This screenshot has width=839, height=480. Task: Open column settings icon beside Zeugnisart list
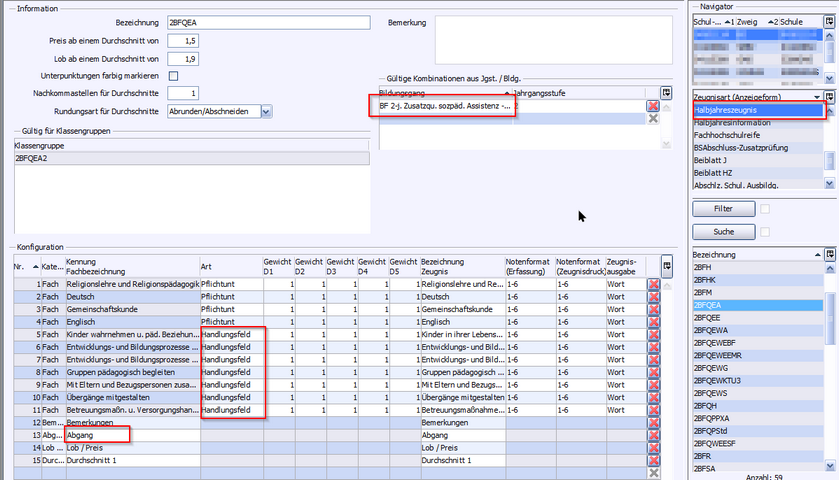click(x=831, y=96)
